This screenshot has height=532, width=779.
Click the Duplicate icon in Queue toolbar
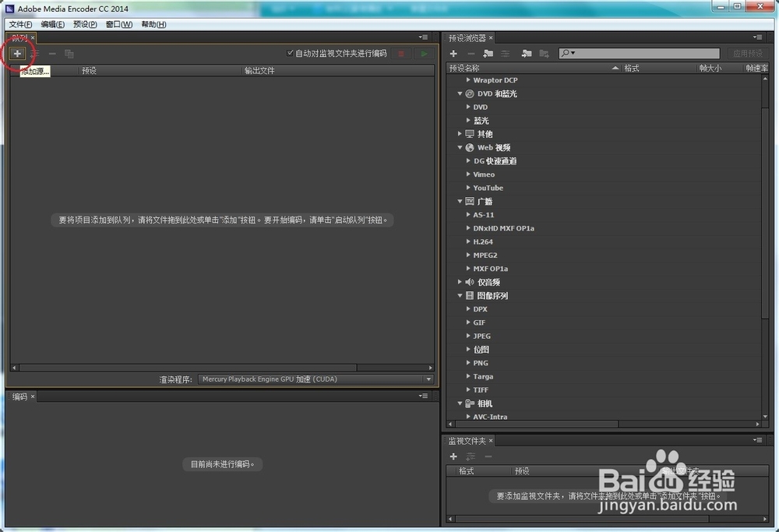69,54
